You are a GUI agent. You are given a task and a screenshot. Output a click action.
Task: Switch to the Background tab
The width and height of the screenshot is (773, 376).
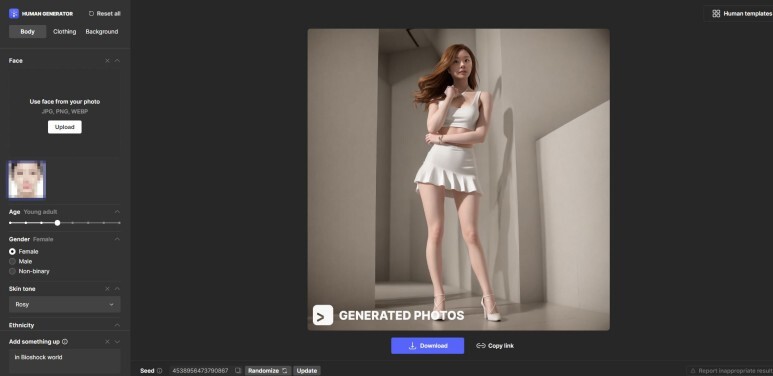click(x=102, y=32)
